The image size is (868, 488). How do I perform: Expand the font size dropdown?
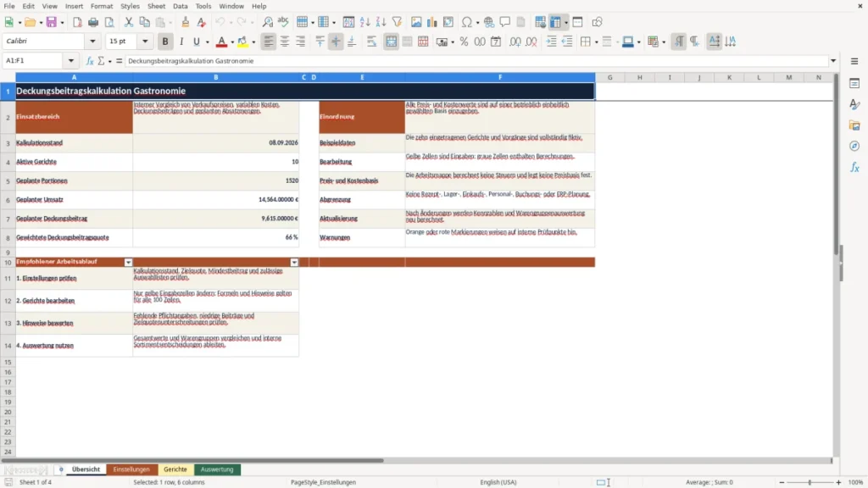(x=145, y=41)
